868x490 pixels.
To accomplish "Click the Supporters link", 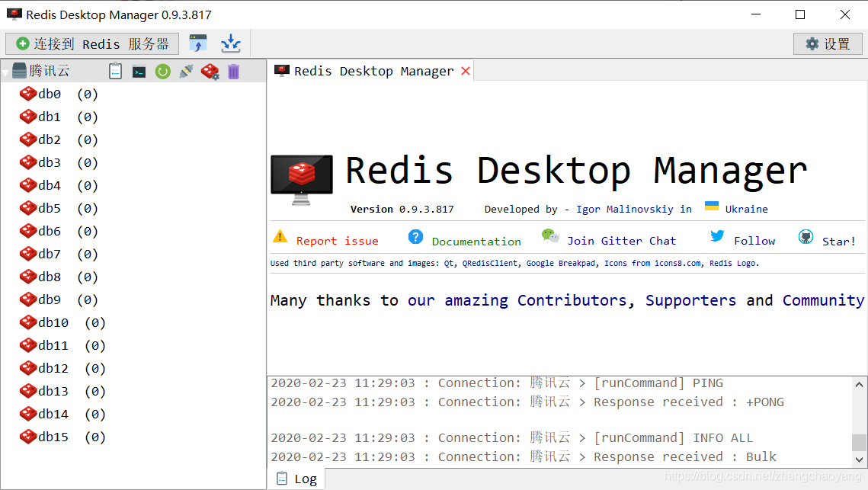I will point(690,301).
